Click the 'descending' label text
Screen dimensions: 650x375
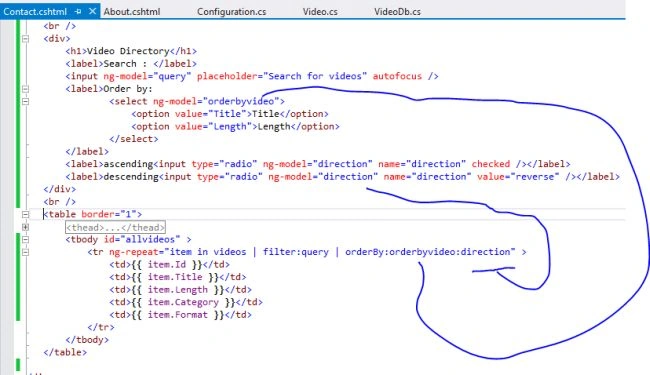click(x=131, y=177)
